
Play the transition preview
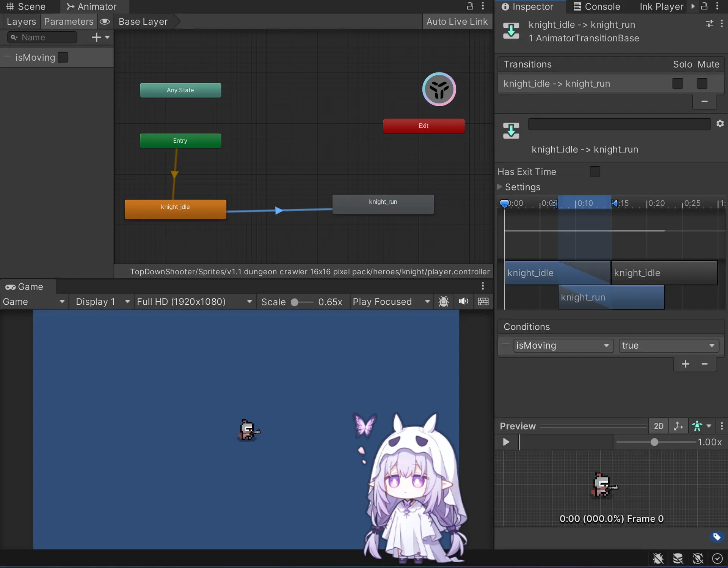(x=506, y=442)
